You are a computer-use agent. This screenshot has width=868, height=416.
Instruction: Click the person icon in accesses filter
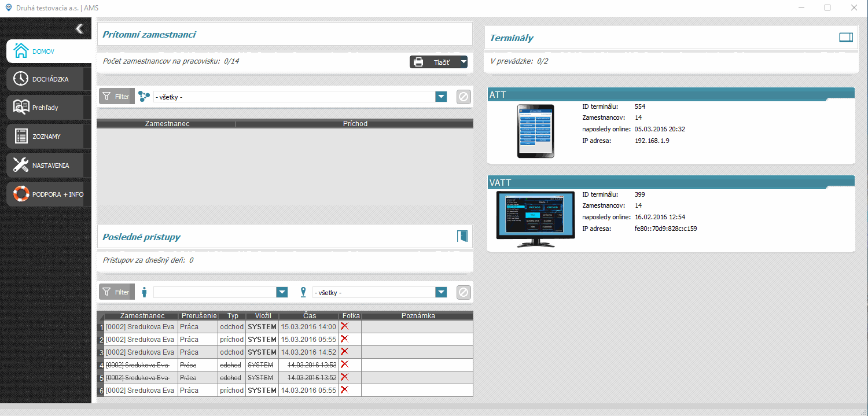144,292
